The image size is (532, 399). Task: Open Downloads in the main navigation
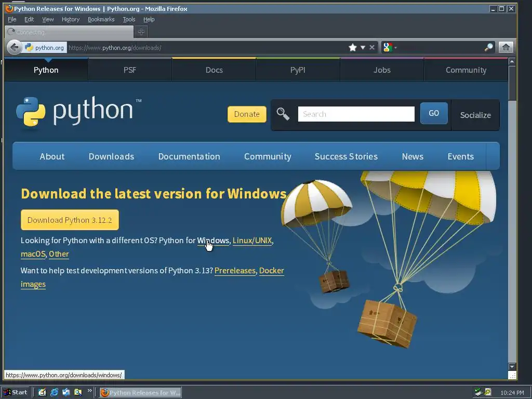coord(111,156)
